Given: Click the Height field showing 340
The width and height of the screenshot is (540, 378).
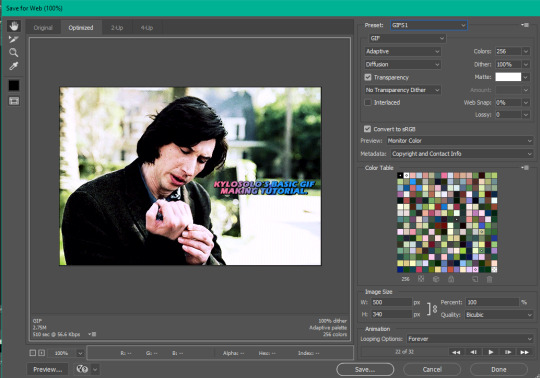Looking at the screenshot, I should [391, 314].
